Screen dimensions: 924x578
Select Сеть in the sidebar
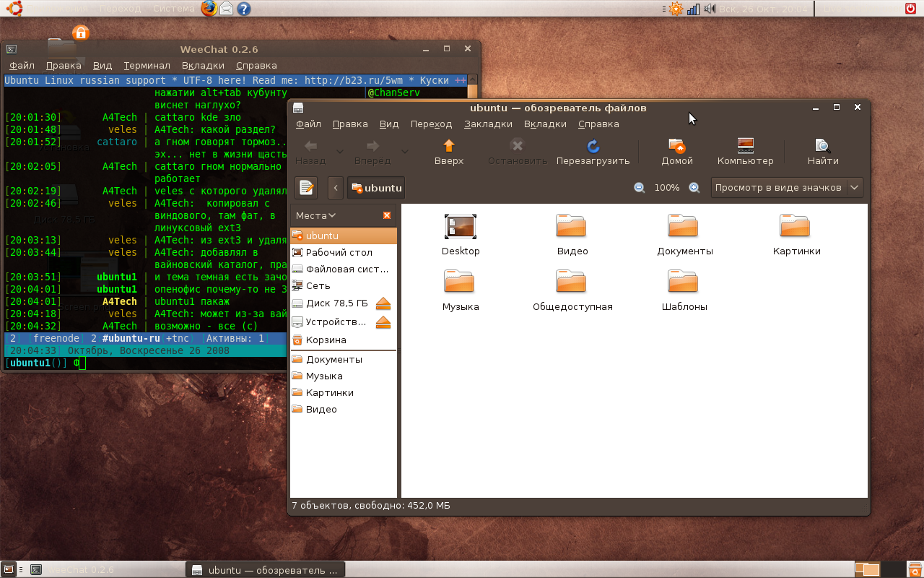[x=344, y=285]
